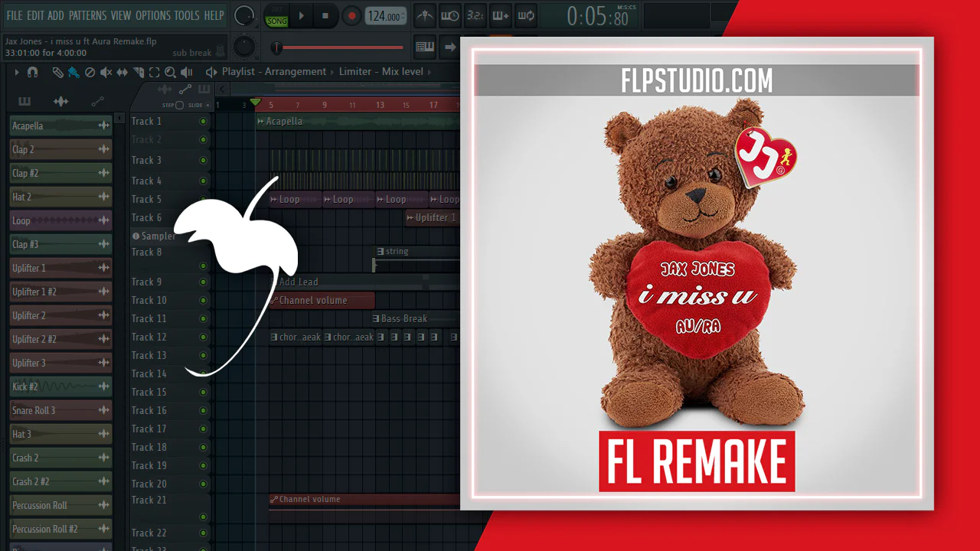This screenshot has width=980, height=551.
Task: Select the Zoom magnifier tool
Action: point(170,72)
